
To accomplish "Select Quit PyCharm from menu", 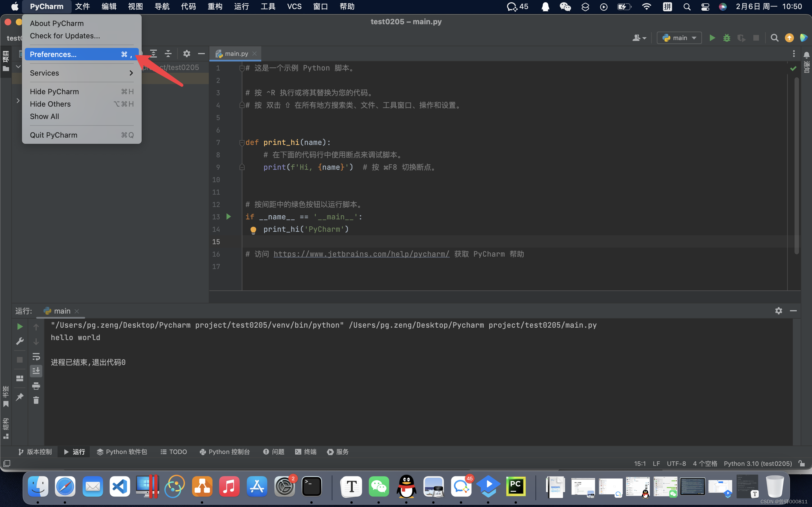I will tap(53, 135).
